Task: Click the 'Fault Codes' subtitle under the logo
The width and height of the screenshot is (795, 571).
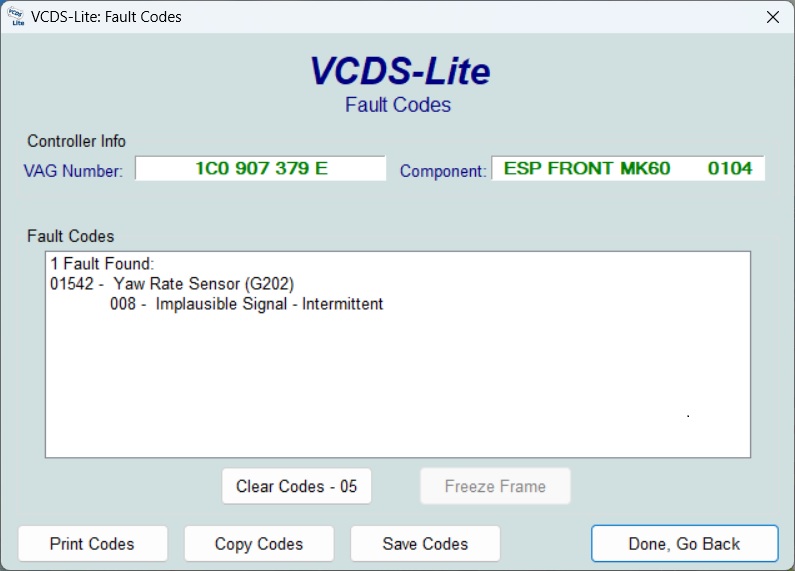Action: click(398, 105)
